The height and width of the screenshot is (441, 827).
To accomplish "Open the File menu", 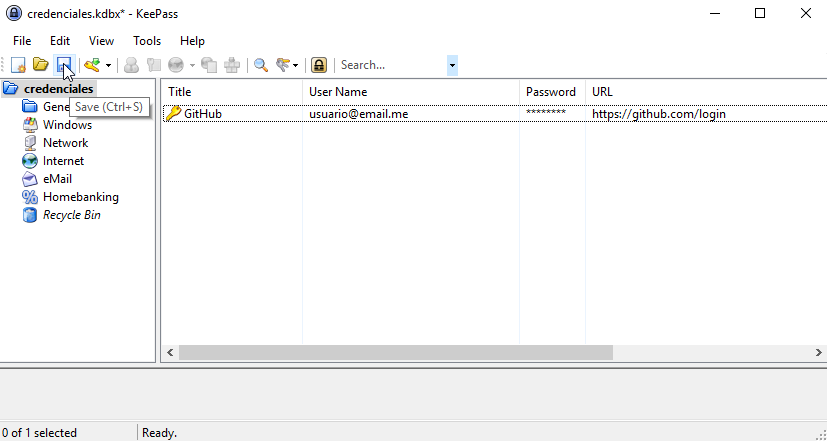I will tap(22, 41).
